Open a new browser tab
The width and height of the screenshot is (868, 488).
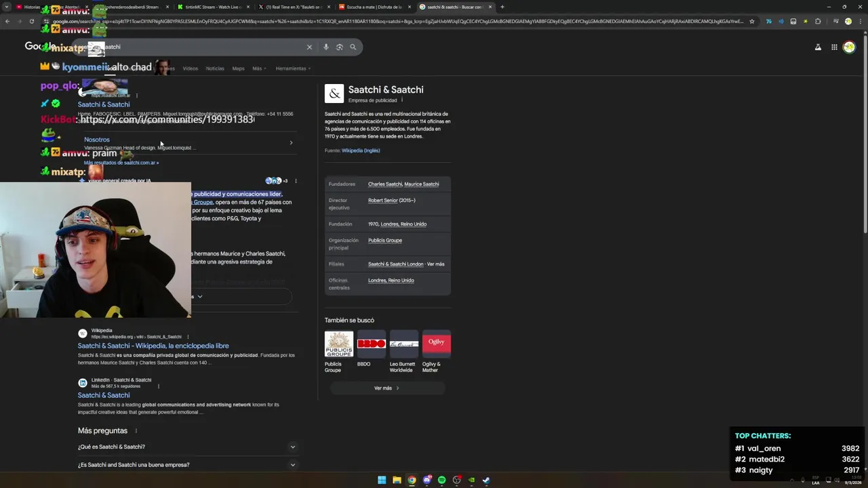point(502,7)
